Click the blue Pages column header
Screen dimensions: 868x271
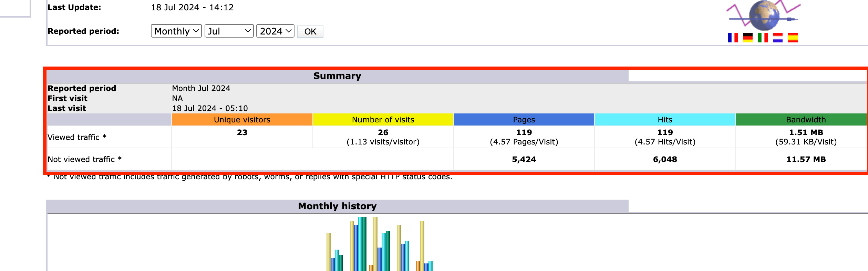pos(524,120)
